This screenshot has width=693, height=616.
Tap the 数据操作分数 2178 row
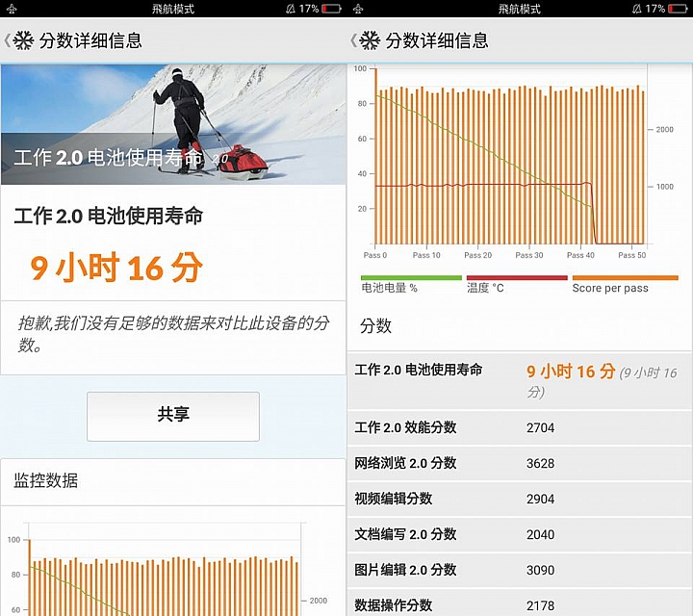520,603
